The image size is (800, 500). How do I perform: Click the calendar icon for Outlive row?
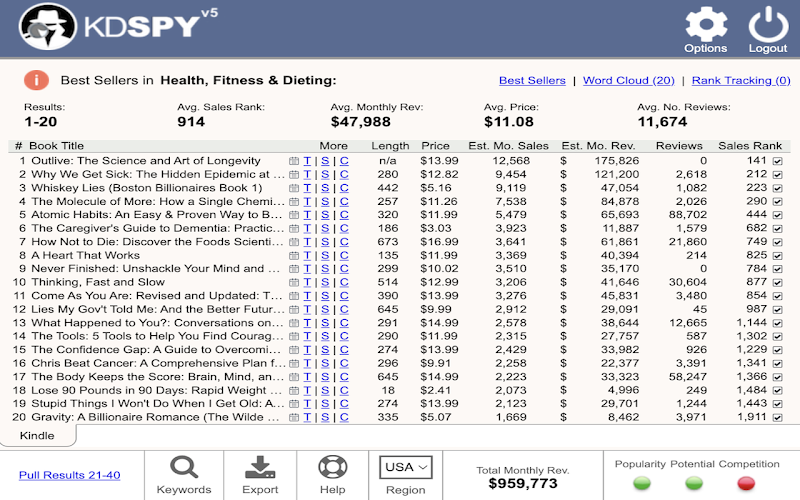294,161
